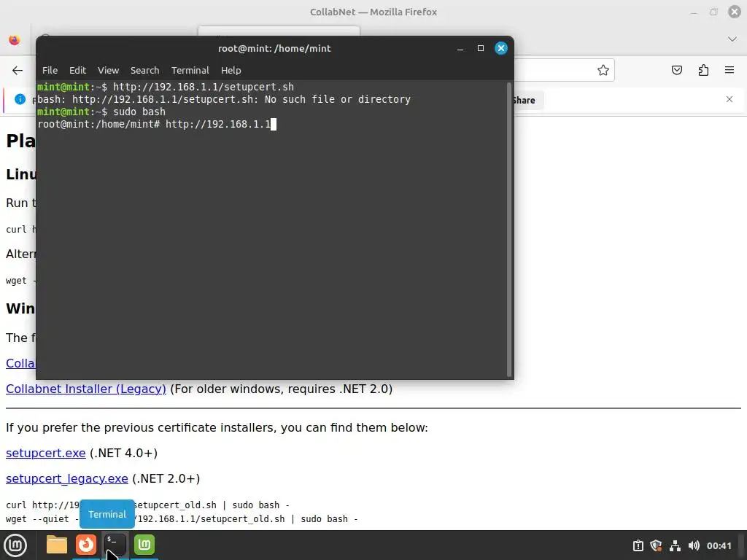
Task: Bookmark this page with the star icon
Action: [x=603, y=71]
